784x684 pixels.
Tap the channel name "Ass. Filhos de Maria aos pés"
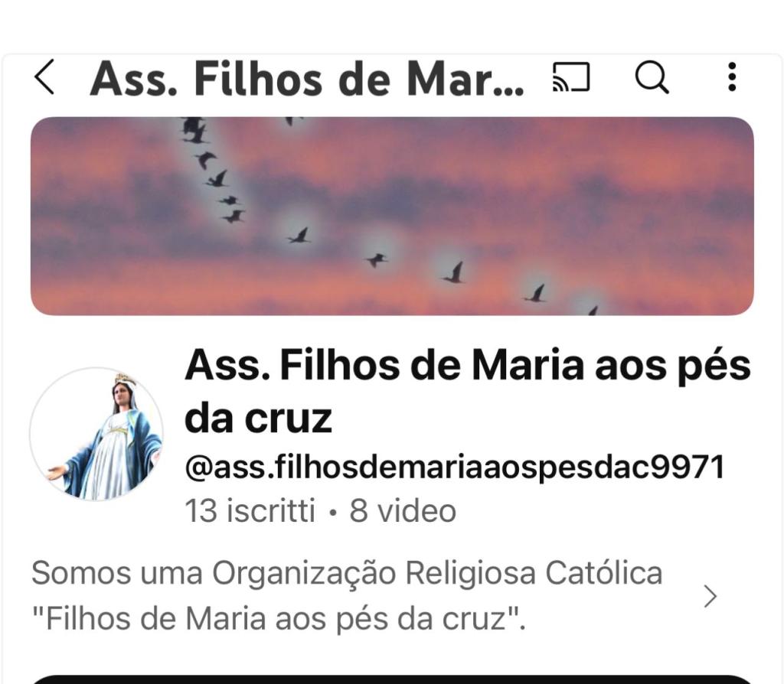468,366
